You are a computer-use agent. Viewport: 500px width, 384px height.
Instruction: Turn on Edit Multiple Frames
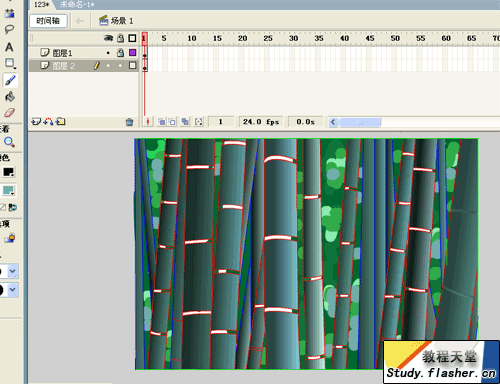(x=185, y=122)
